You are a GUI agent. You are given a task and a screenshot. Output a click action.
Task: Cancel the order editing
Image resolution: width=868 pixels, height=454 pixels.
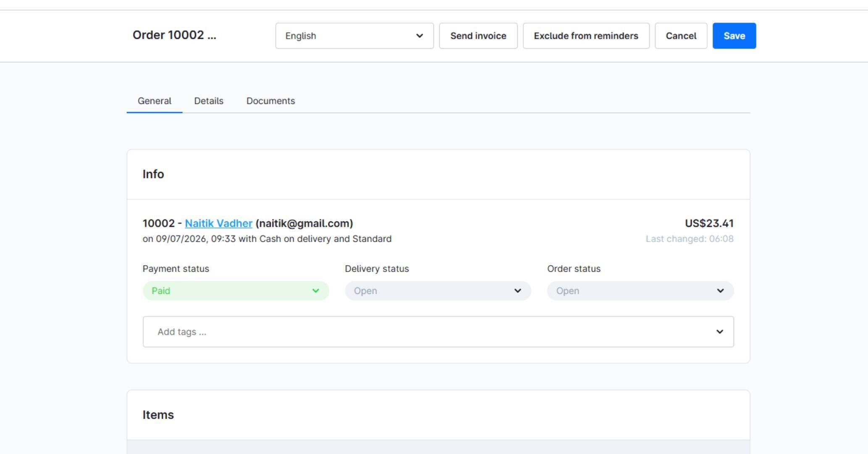pyautogui.click(x=681, y=36)
